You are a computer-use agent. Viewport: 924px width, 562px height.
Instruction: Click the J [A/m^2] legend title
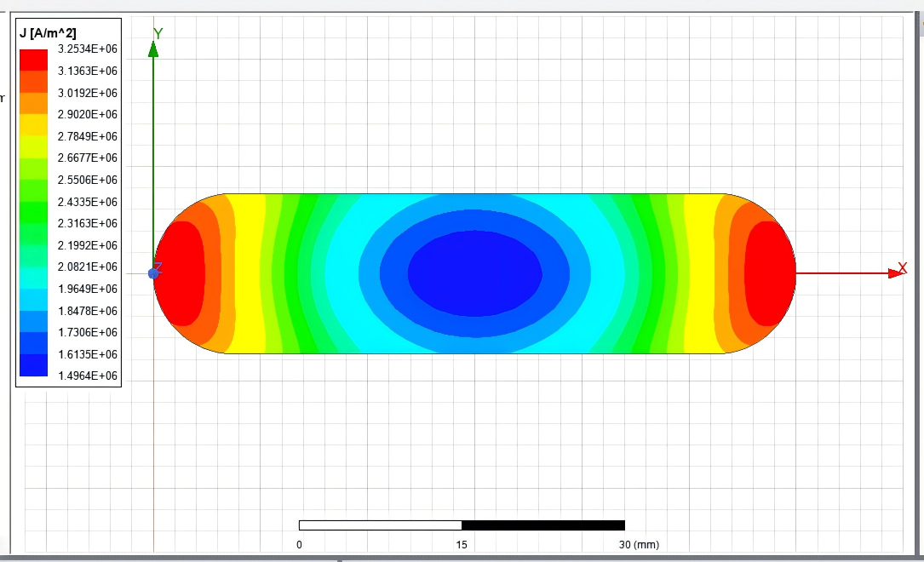(x=48, y=33)
